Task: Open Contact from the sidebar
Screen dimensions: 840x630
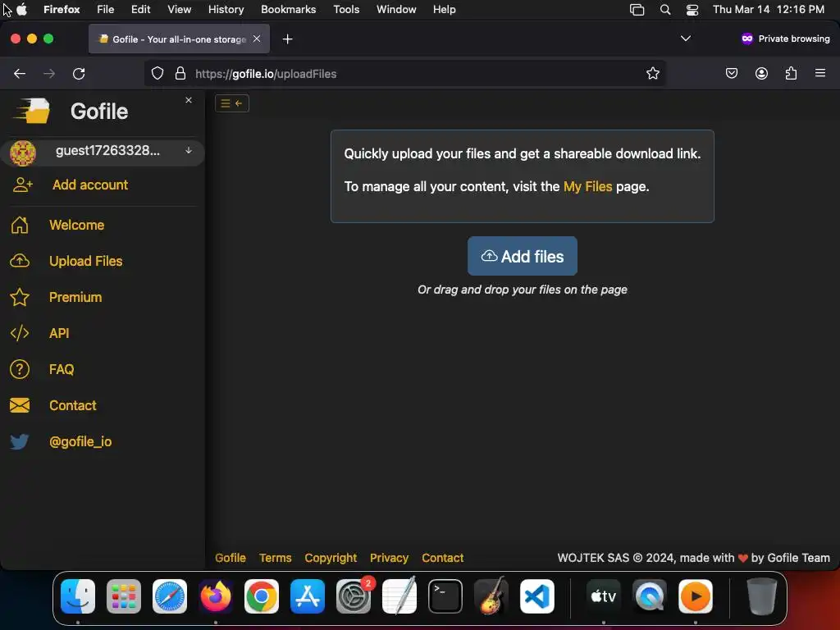Action: click(x=73, y=405)
